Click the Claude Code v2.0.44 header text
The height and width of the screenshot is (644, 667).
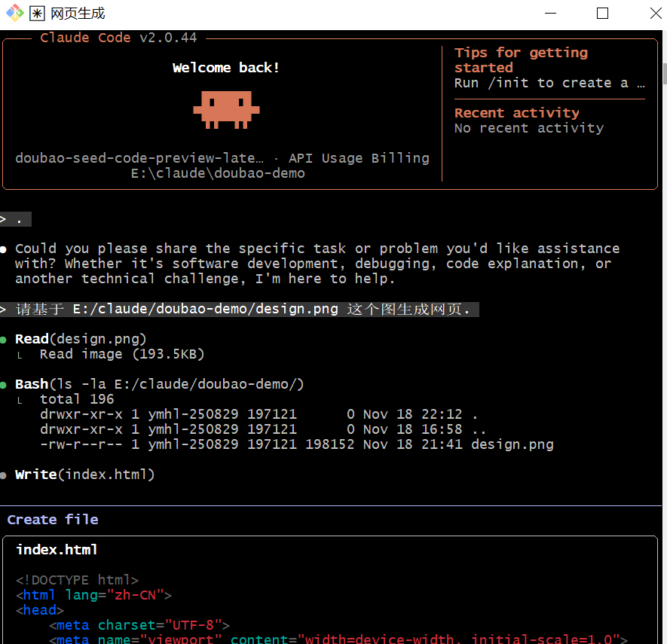(118, 38)
